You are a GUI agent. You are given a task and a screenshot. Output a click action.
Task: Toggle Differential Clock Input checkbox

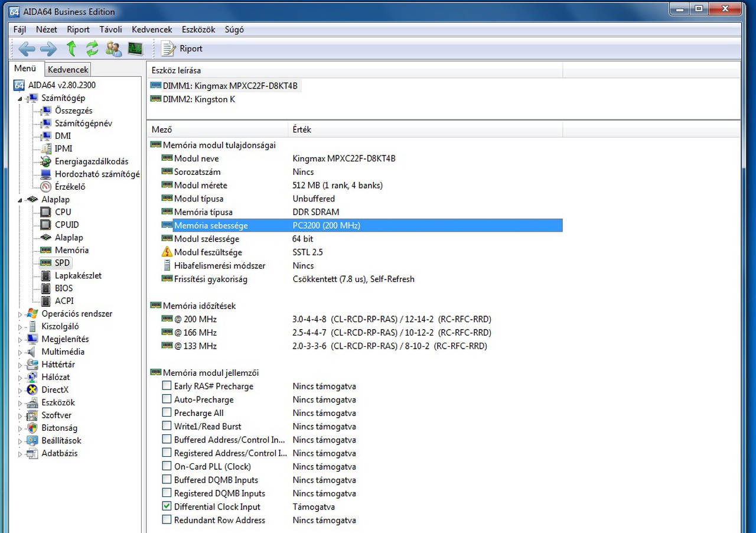[167, 506]
